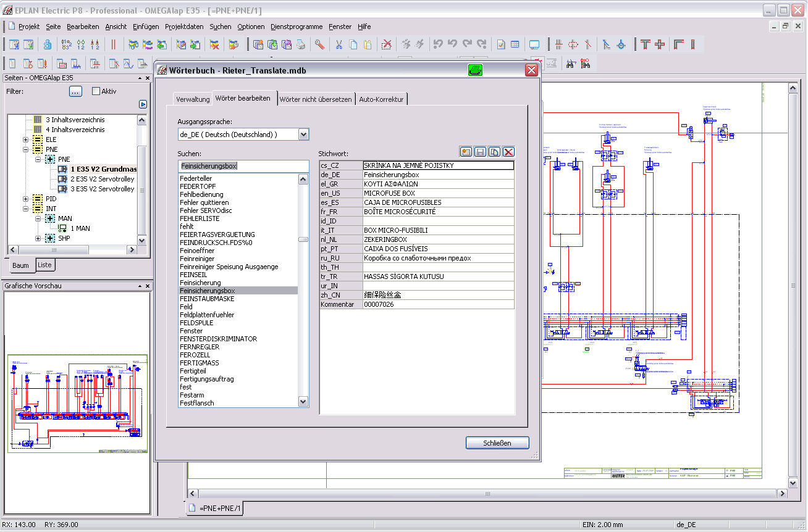
Task: Click the Copy icon in main toolbar
Action: [353, 44]
